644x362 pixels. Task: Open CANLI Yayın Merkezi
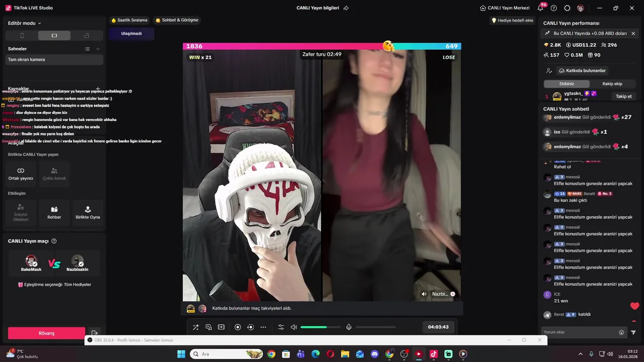505,8
